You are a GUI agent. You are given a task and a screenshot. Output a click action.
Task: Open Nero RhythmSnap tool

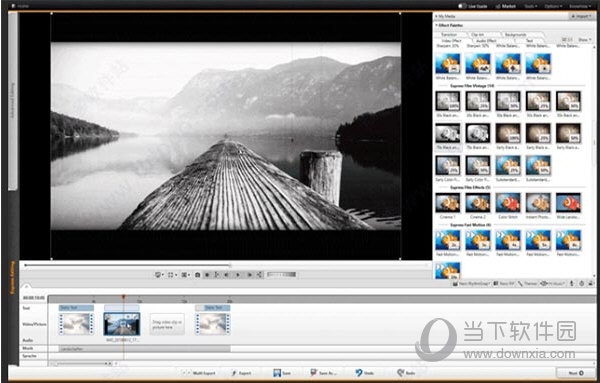point(471,284)
